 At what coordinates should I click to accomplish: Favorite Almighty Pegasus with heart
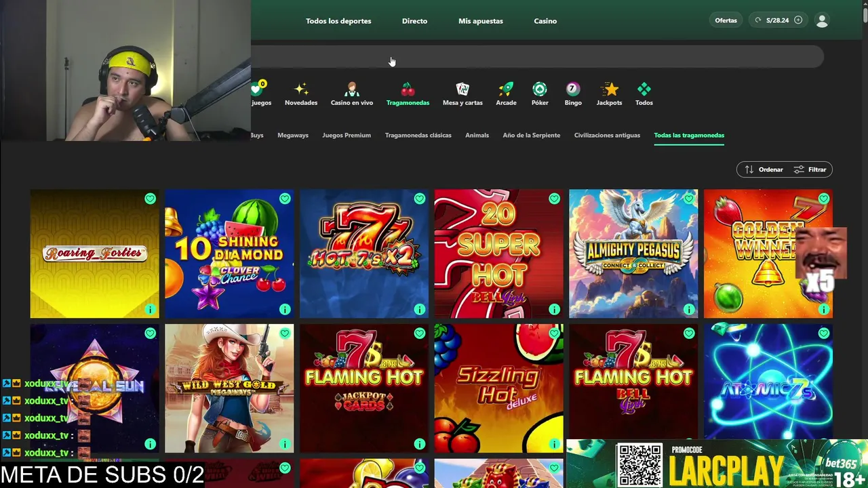pyautogui.click(x=689, y=199)
